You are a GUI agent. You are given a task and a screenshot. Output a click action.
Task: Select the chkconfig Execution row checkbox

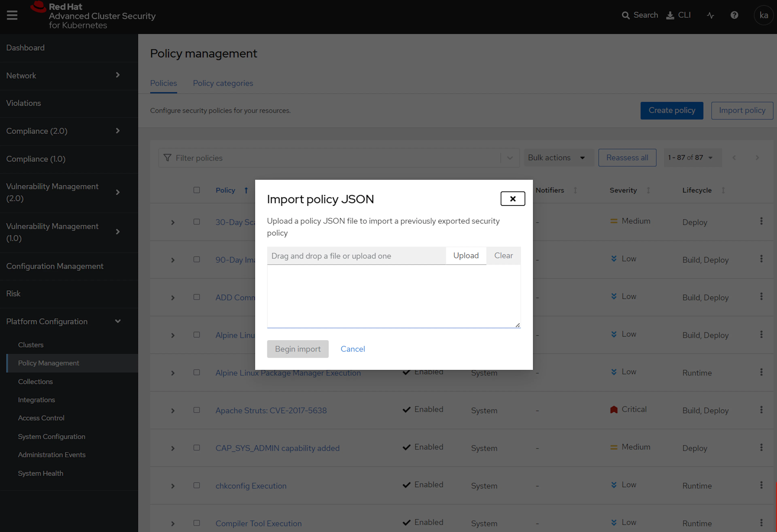pos(197,485)
